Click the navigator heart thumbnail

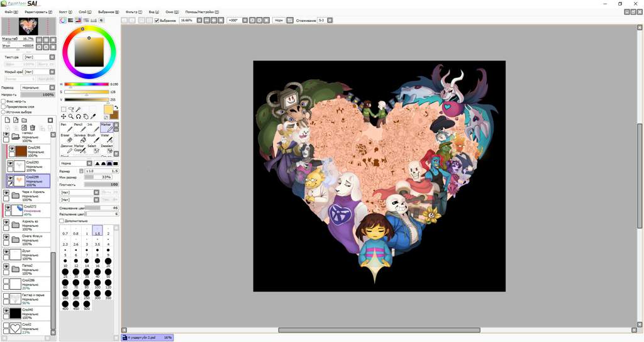[28, 26]
